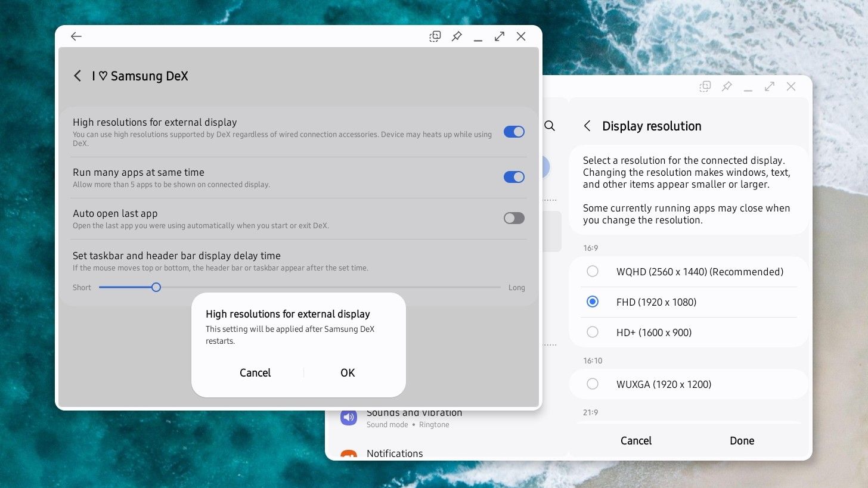Click multi-window icon in front window title bar

[435, 36]
